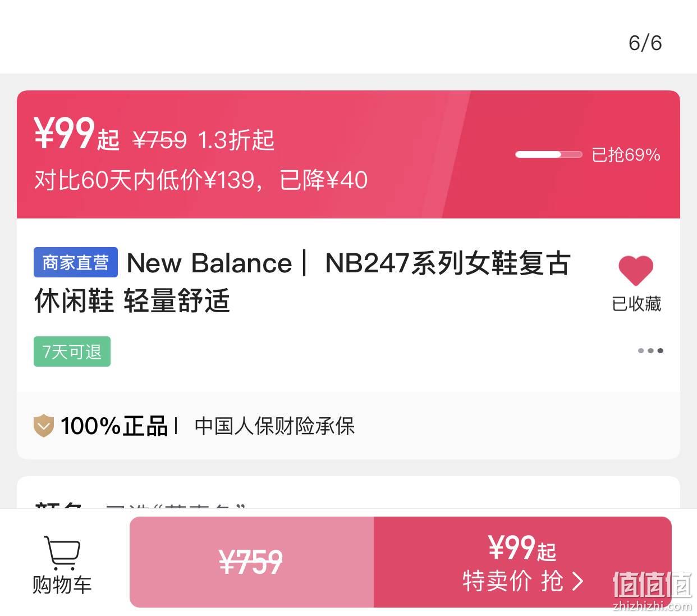The width and height of the screenshot is (697, 616).
Task: Tap the 商家直营 merchant badge
Action: [x=76, y=262]
